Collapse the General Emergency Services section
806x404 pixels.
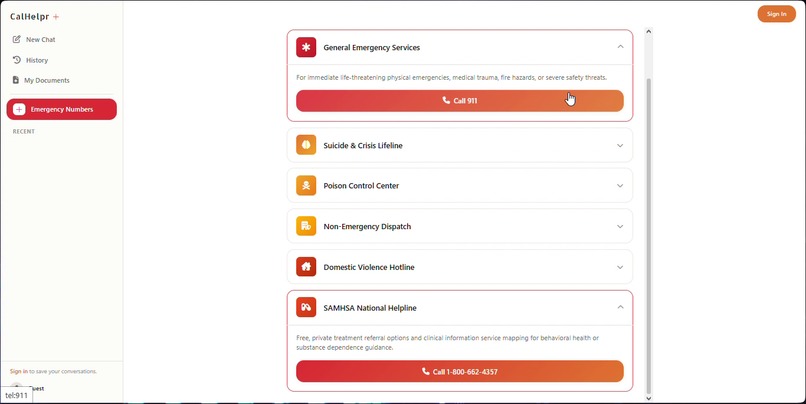tap(620, 47)
